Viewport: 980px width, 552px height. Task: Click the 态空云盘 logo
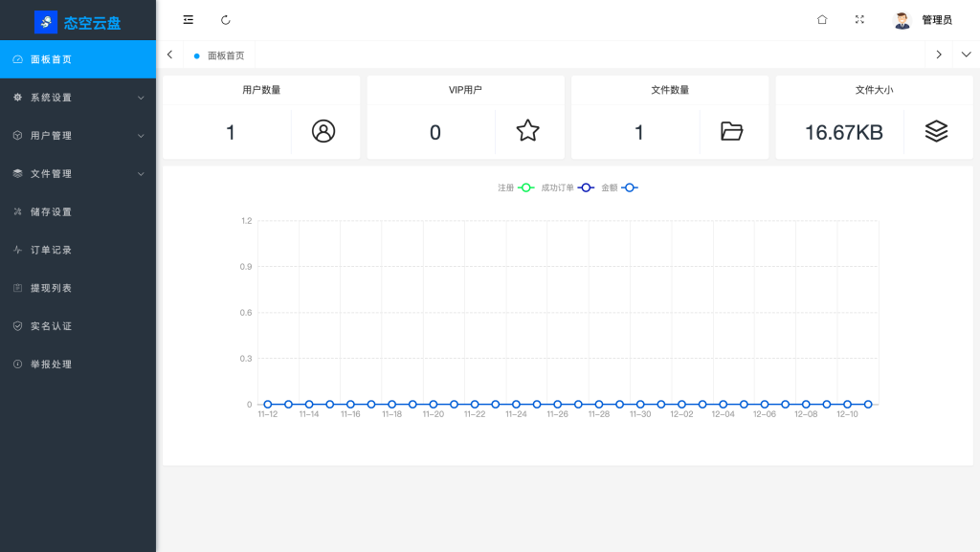coord(78,22)
